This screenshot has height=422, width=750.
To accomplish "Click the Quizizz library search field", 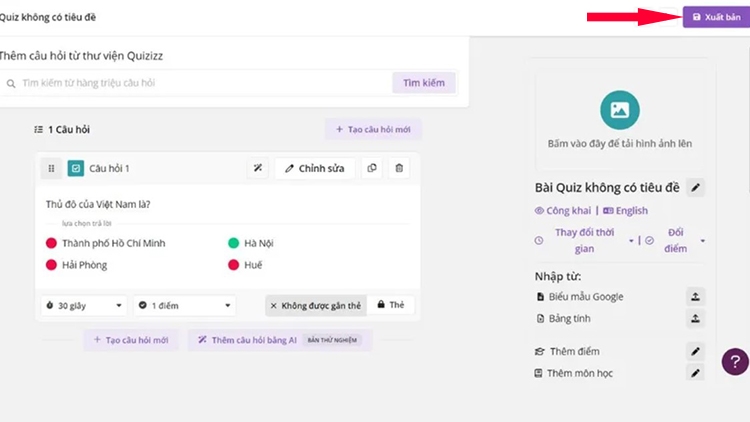I will (196, 83).
